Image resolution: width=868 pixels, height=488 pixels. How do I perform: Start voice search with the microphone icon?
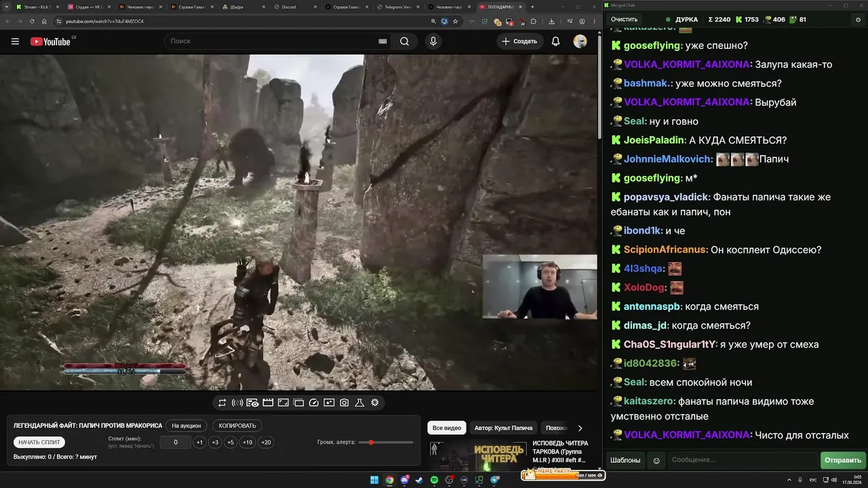433,41
